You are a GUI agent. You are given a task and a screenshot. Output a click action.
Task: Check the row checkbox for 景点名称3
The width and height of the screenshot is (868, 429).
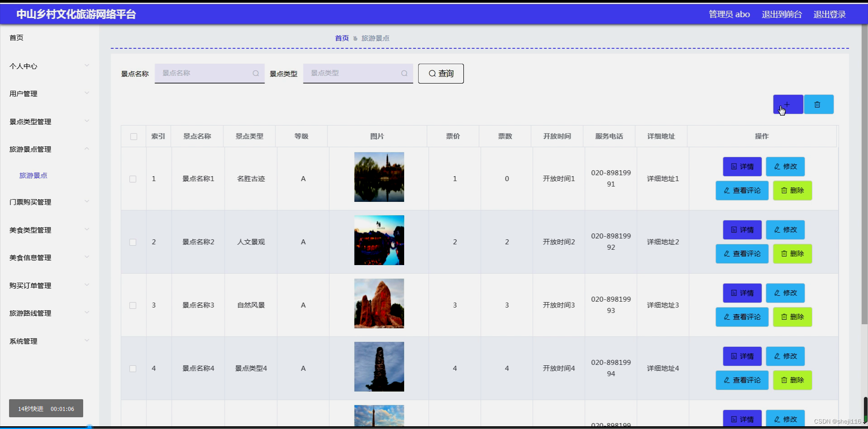[132, 305]
